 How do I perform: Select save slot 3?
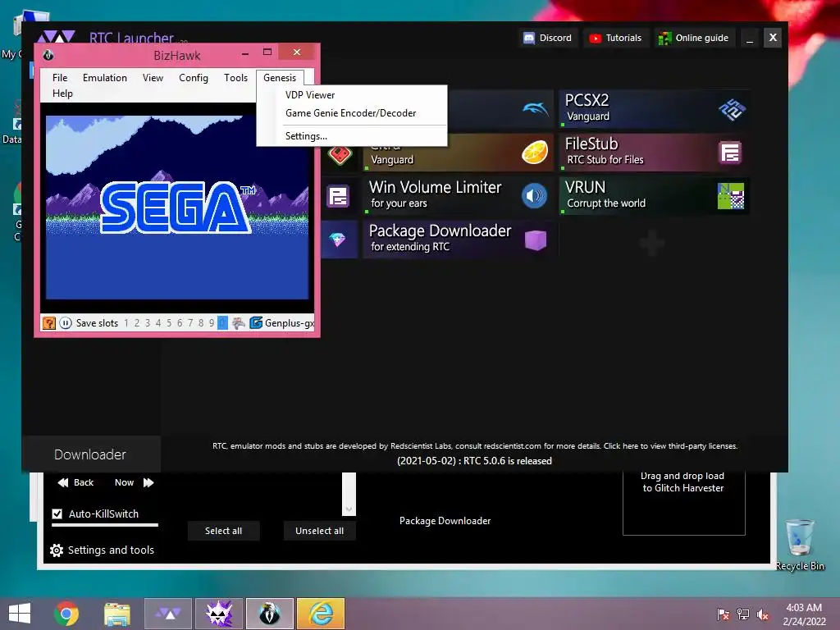pos(148,323)
